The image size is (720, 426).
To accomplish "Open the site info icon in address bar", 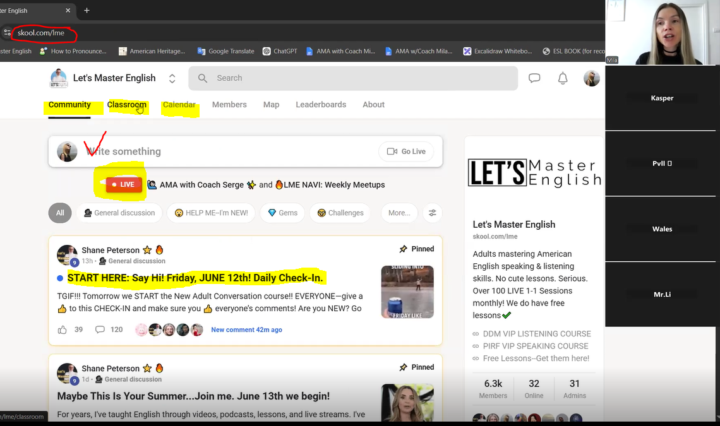I will (x=7, y=33).
